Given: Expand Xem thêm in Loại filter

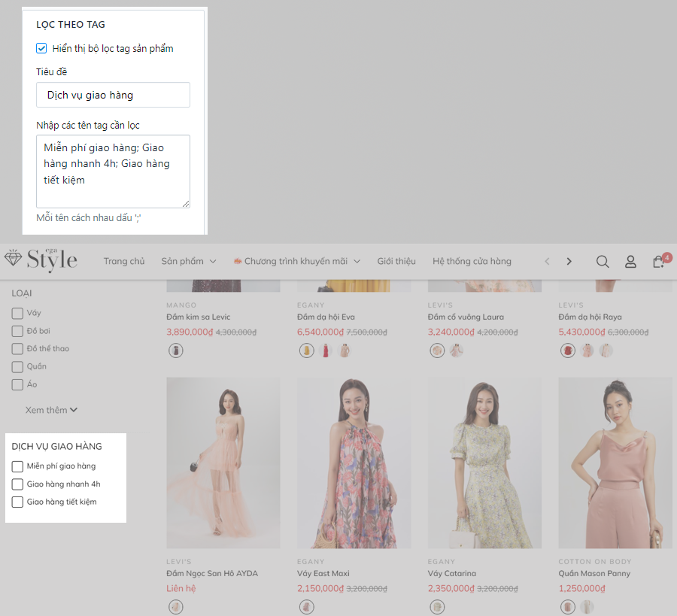Looking at the screenshot, I should [51, 410].
